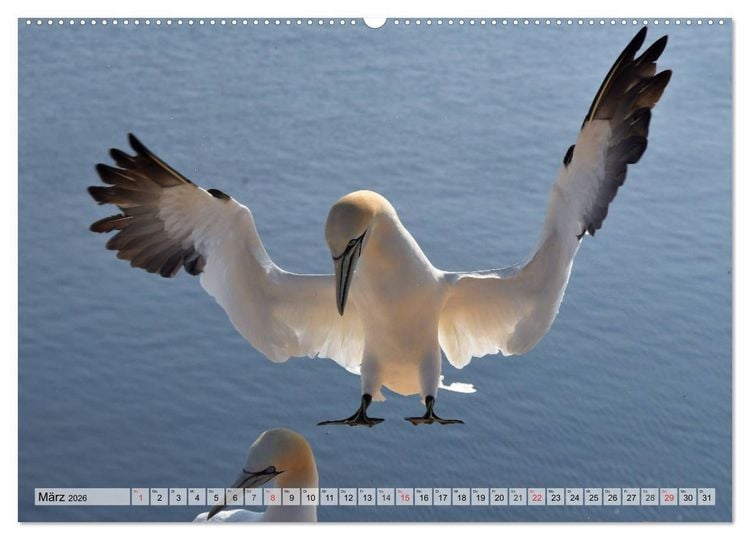This screenshot has height=540, width=750.
Task: Select day 31 at the row end
Action: [707, 497]
